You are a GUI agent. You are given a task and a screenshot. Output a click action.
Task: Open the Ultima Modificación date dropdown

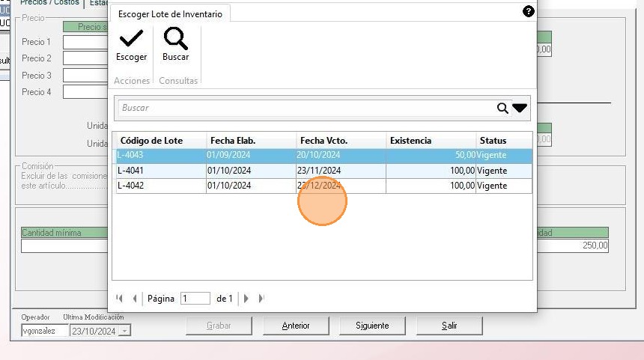point(125,331)
